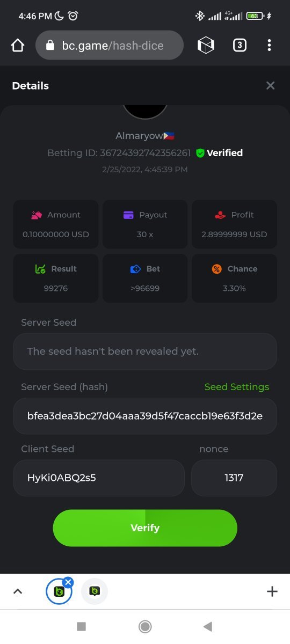Tap the browser home icon

click(18, 46)
